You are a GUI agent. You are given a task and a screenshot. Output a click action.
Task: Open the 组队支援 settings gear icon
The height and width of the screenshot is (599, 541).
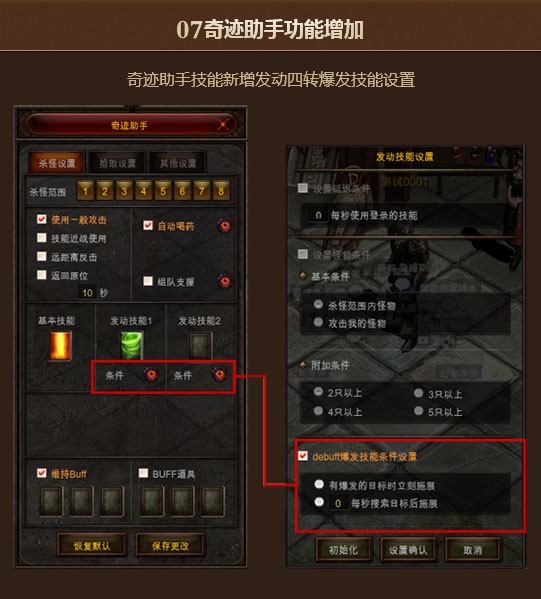click(225, 281)
